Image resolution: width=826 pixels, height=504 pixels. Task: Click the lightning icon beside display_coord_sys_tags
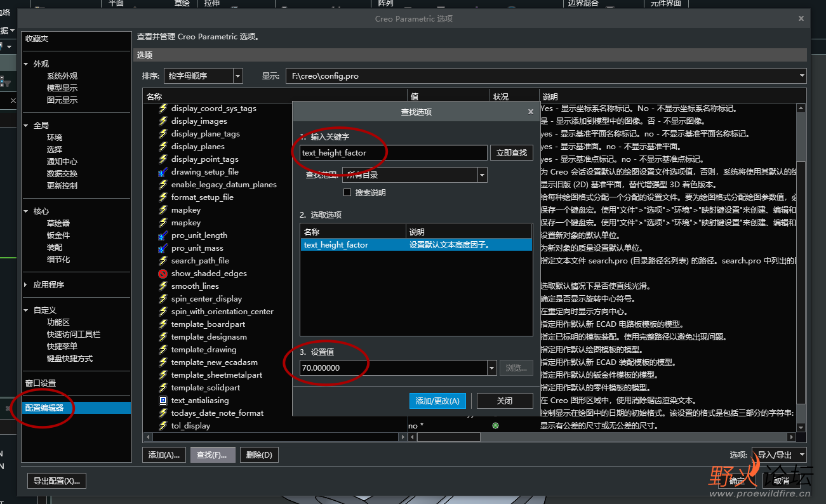tap(163, 109)
